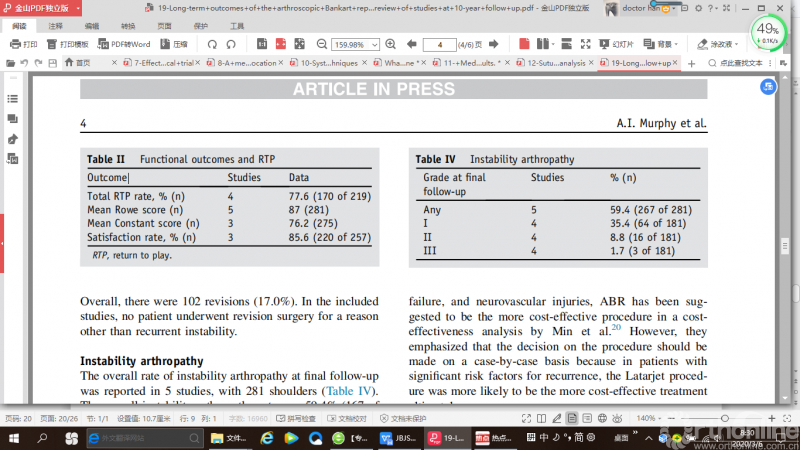The width and height of the screenshot is (800, 450).
Task: Open Edge browser in the taskbar
Action: pyautogui.click(x=268, y=437)
